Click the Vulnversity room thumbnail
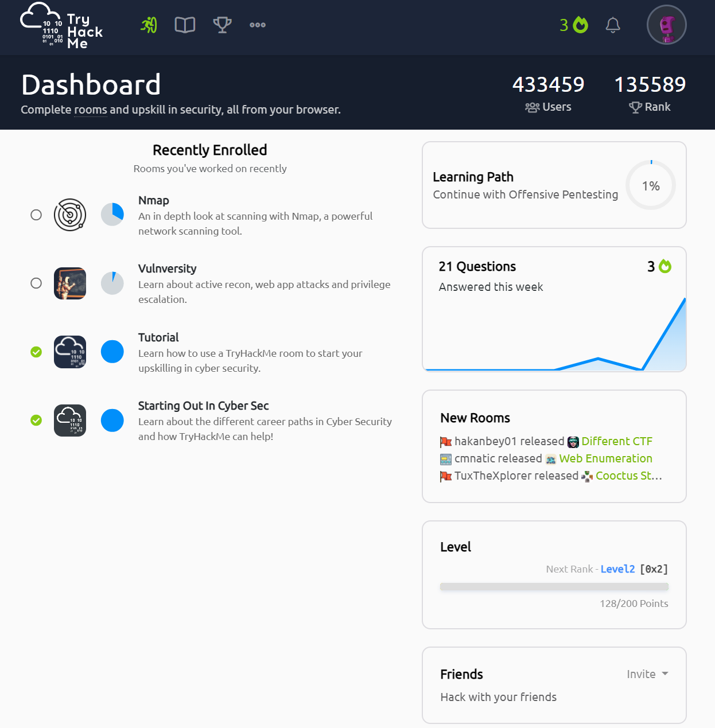The height and width of the screenshot is (728, 715). coord(70,283)
